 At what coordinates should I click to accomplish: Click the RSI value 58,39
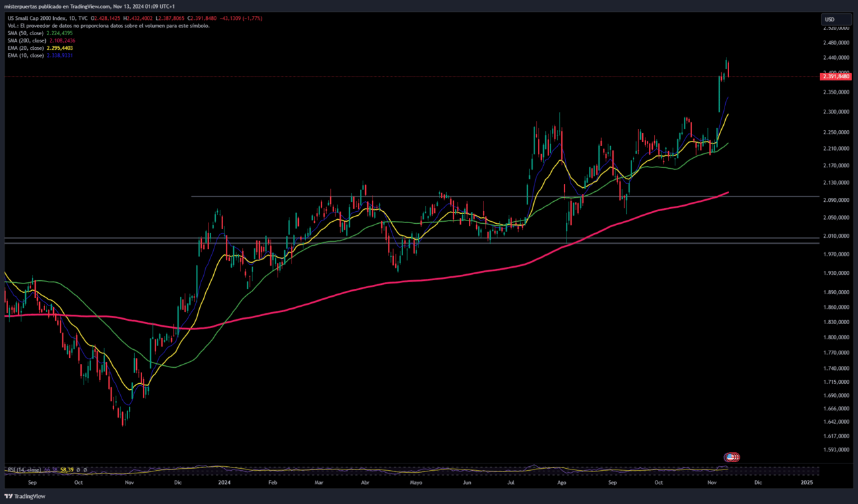click(66, 469)
